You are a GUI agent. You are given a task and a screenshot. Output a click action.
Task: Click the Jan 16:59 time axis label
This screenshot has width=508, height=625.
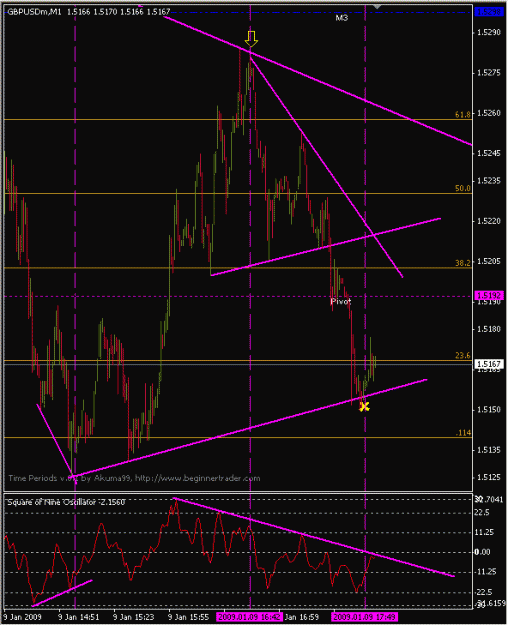(302, 617)
